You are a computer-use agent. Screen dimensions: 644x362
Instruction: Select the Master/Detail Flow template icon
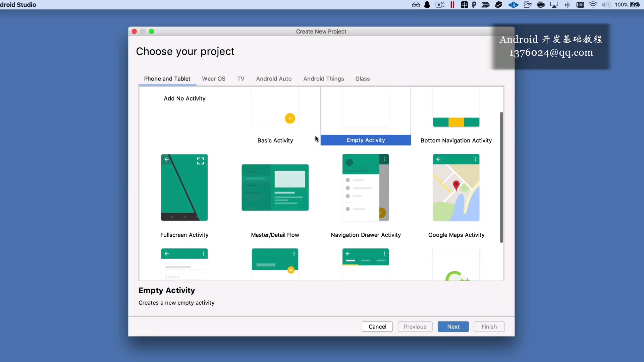pos(275,187)
